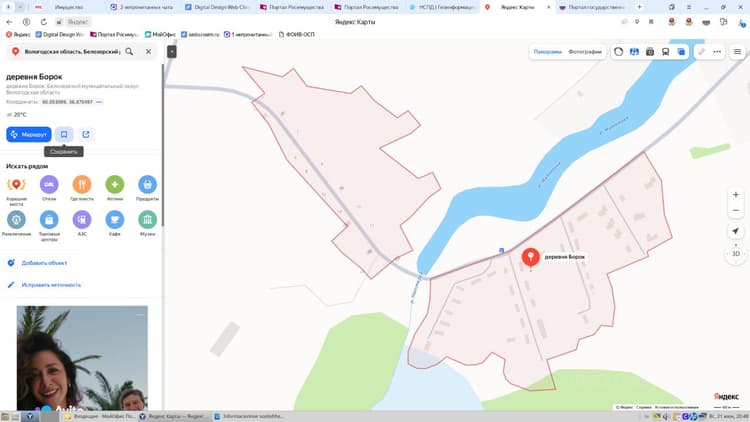
Task: Open the ruler distance measurement tool
Action: [701, 52]
